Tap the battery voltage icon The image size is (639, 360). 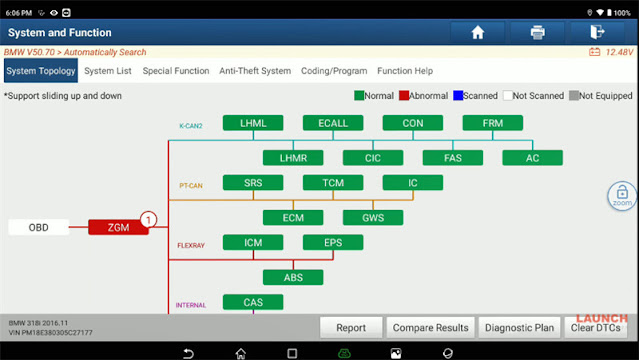point(595,52)
